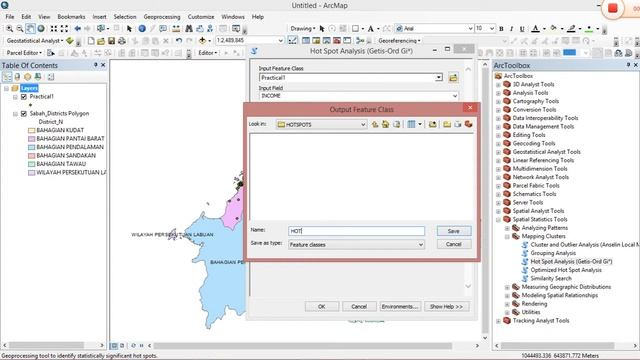
Task: Open the Selection menu
Action: (x=125, y=17)
